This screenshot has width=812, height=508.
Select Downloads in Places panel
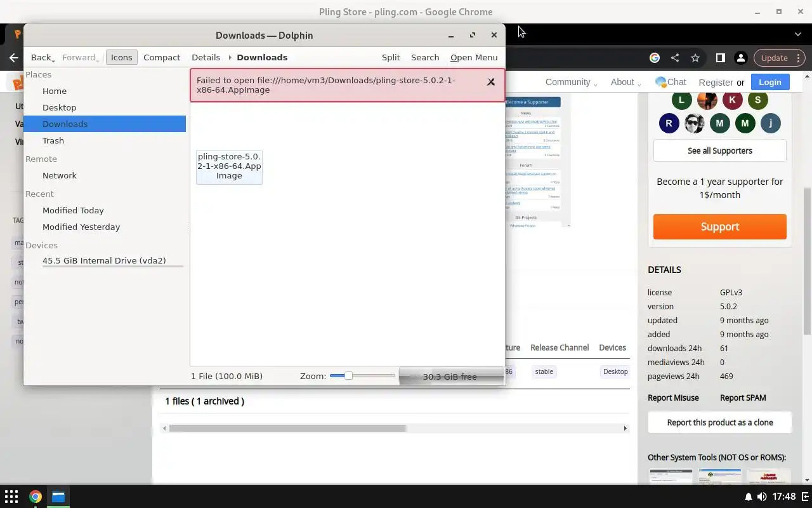pos(105,124)
